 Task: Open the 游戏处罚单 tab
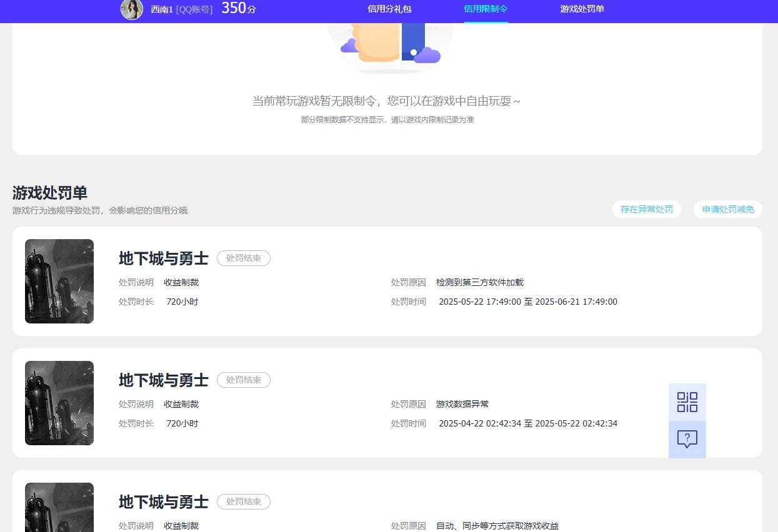pos(582,9)
